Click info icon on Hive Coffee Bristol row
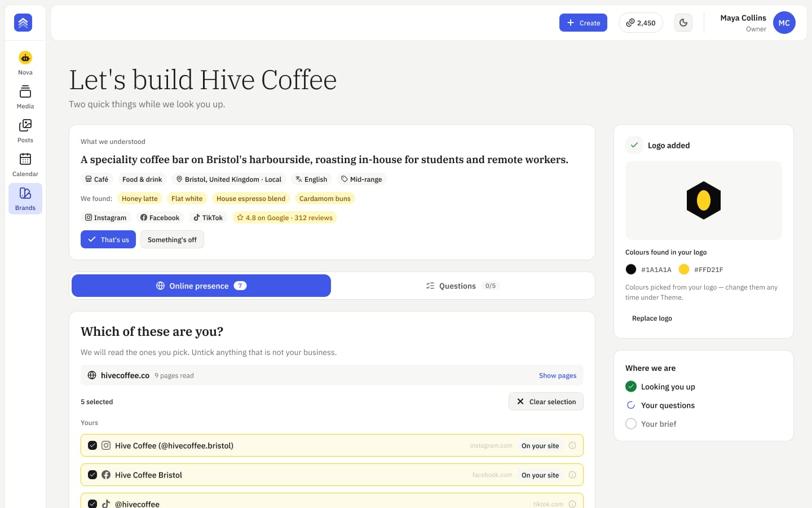Screen dimensions: 812x508 [572, 475]
